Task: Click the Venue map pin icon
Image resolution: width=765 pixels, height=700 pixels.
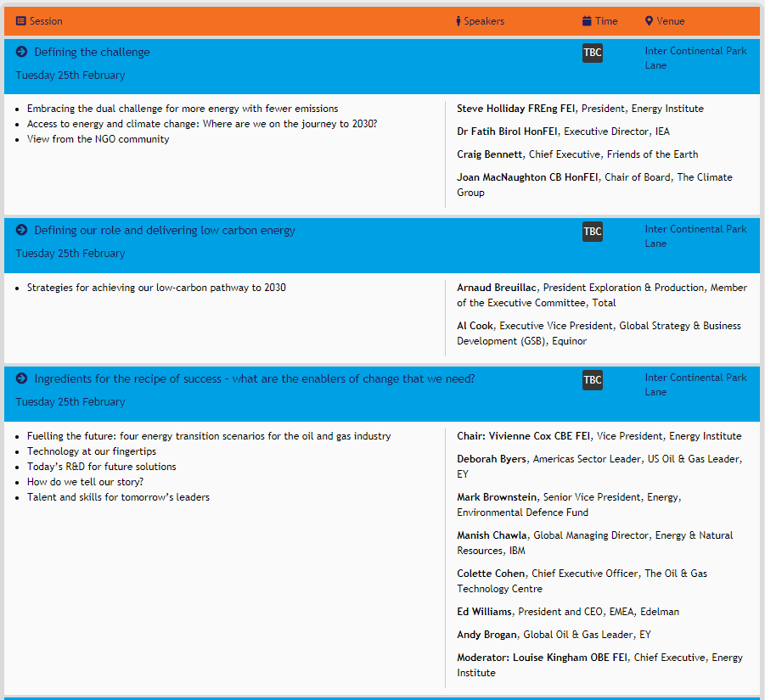Action: click(650, 21)
